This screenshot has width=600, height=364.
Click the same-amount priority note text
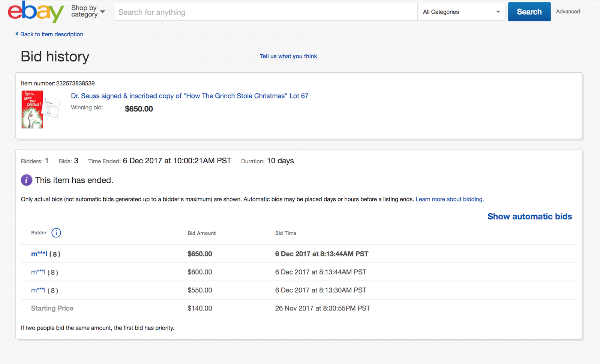(x=97, y=328)
